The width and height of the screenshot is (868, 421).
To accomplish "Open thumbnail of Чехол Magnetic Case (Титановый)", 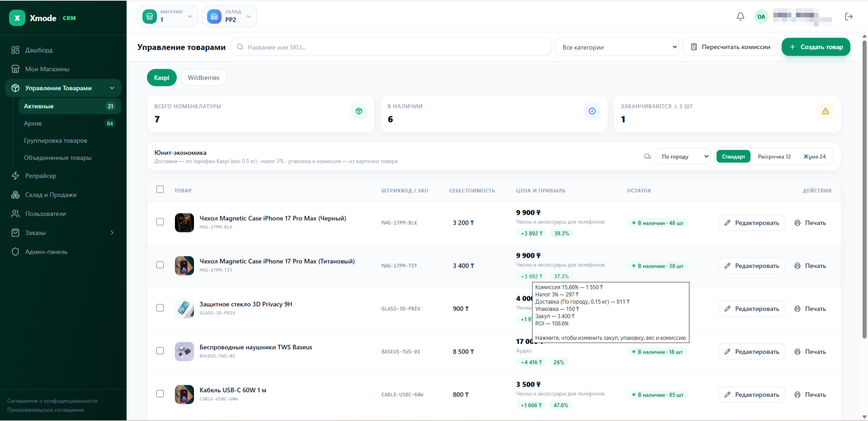I will pyautogui.click(x=184, y=266).
